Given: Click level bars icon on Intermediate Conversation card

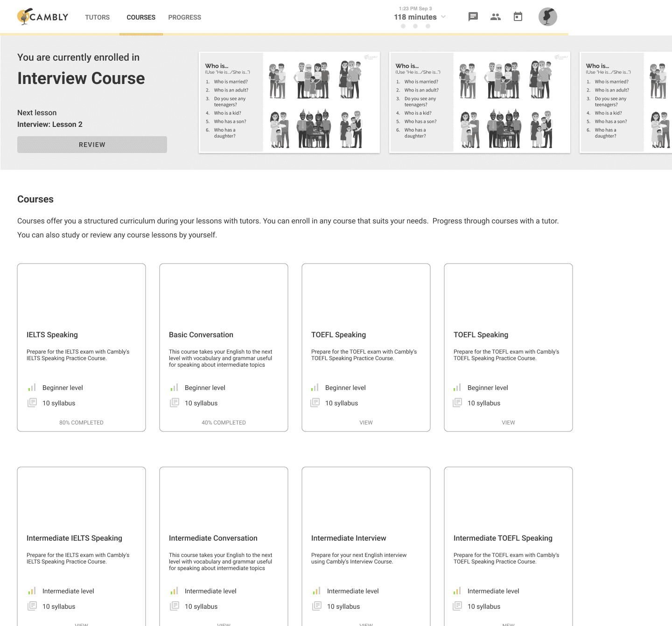Looking at the screenshot, I should (x=175, y=591).
